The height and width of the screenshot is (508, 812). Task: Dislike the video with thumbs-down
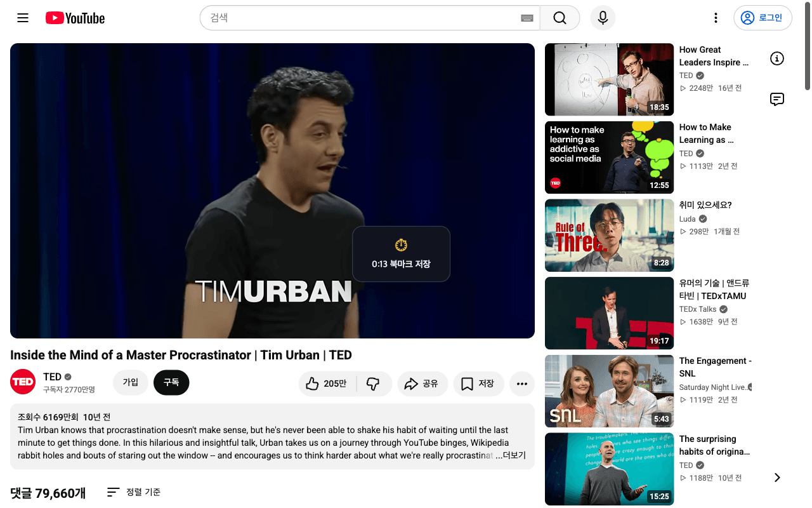coord(373,384)
